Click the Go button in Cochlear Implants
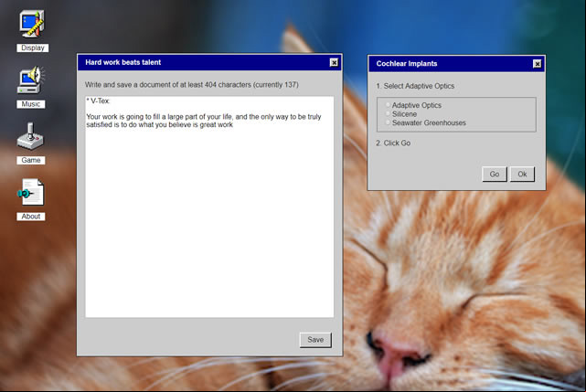Viewport: 586px width, 392px height. [495, 175]
